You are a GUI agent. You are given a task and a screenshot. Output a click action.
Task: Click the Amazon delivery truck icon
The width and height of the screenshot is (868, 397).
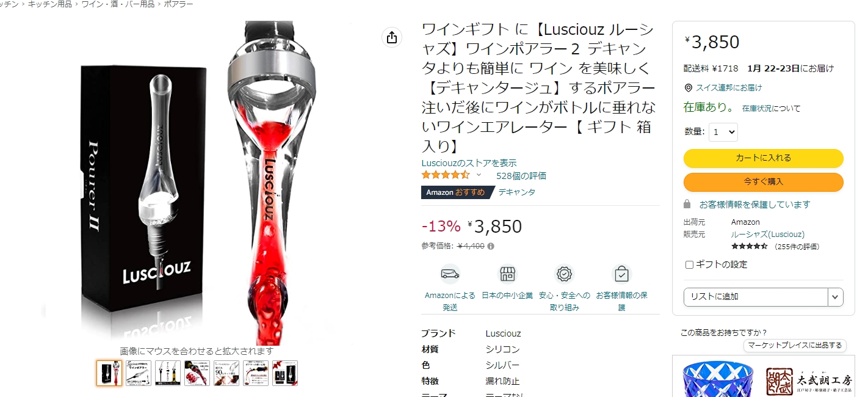coord(450,274)
